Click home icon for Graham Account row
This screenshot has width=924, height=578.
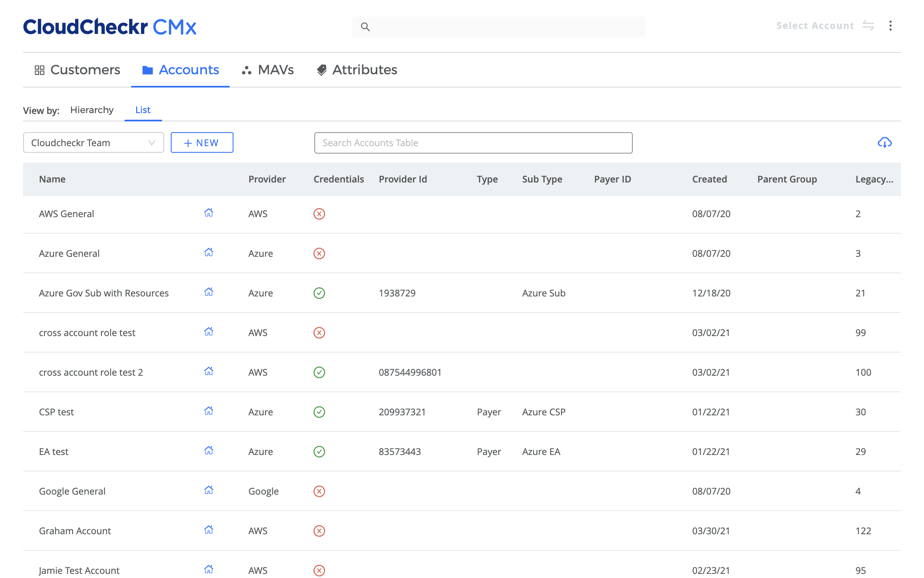point(209,530)
